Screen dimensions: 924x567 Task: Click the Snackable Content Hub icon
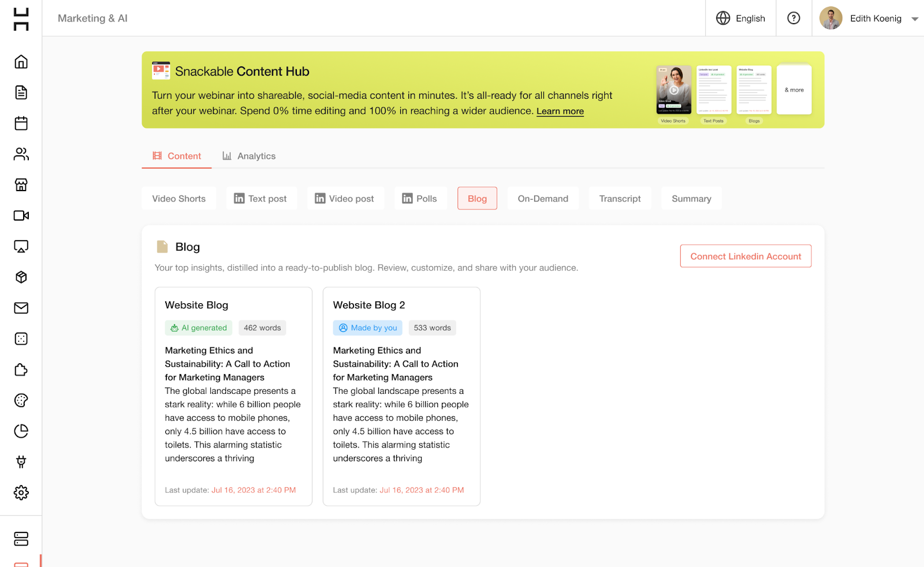(161, 70)
